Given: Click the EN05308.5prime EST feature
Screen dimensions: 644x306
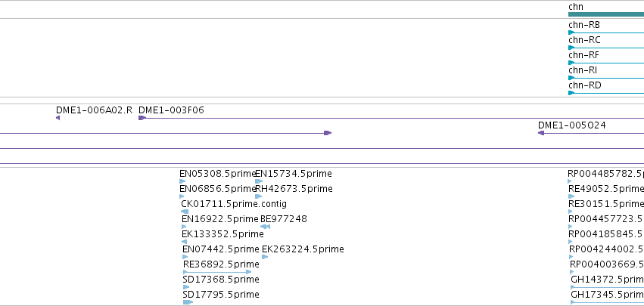Looking at the screenshot, I should pyautogui.click(x=182, y=181).
